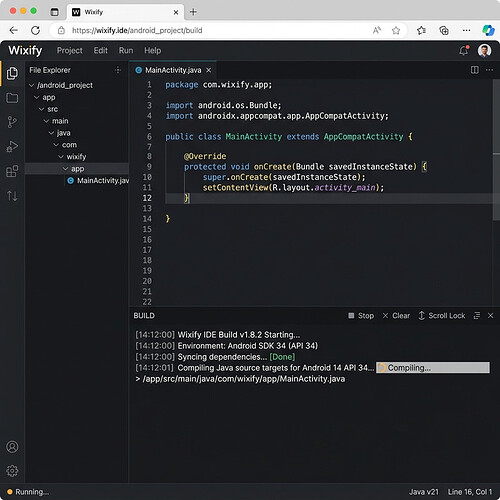
Task: Collapse the java folder
Action: tap(51, 133)
